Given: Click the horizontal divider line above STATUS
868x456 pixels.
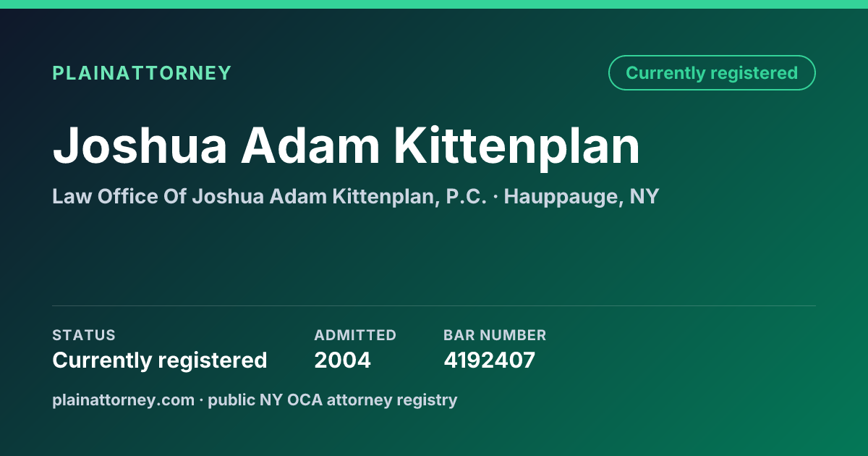Looking at the screenshot, I should pos(434,305).
